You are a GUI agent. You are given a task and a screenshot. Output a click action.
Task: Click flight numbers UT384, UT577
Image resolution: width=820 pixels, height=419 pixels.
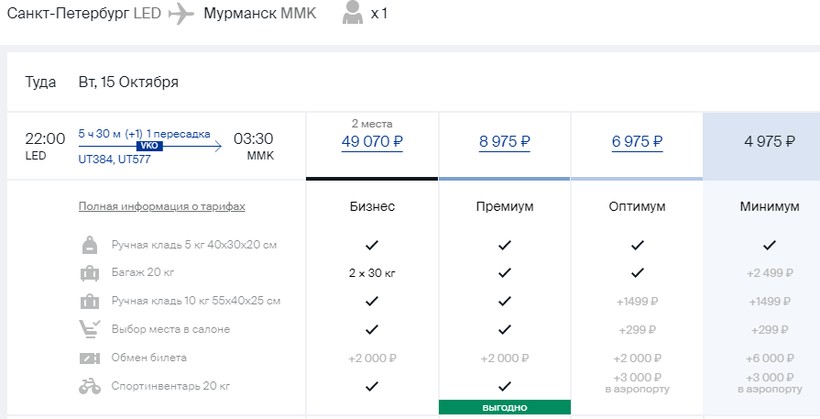[115, 159]
